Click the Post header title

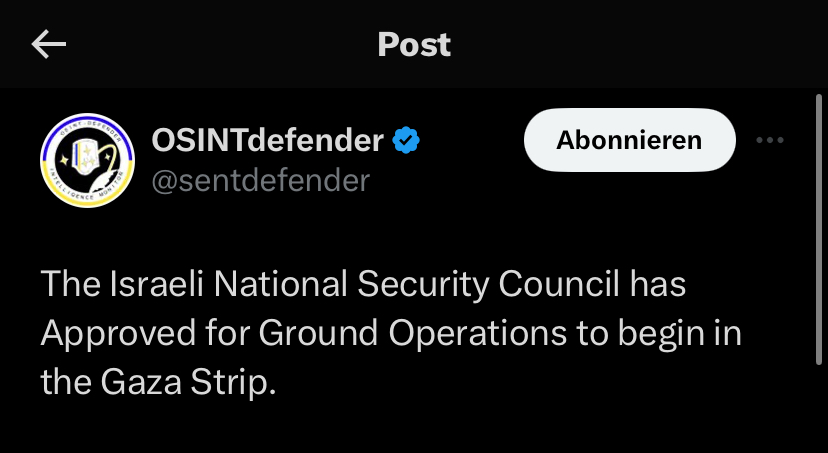point(414,44)
